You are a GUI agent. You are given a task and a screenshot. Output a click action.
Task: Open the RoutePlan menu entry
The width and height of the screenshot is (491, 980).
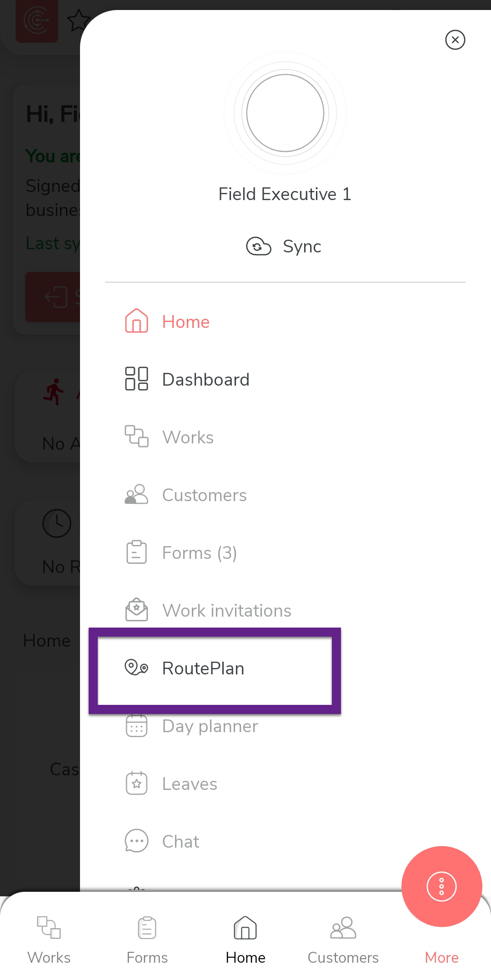(x=203, y=668)
